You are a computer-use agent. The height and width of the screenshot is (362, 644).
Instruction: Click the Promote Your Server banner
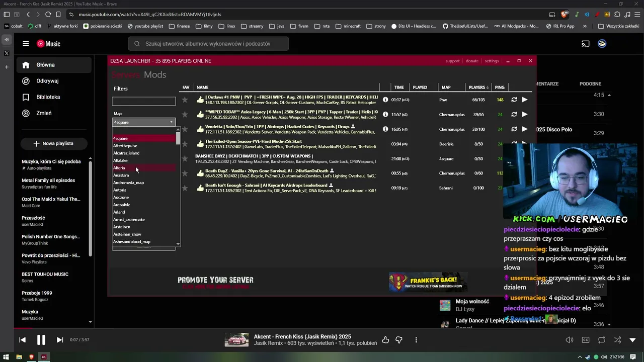[x=215, y=282]
